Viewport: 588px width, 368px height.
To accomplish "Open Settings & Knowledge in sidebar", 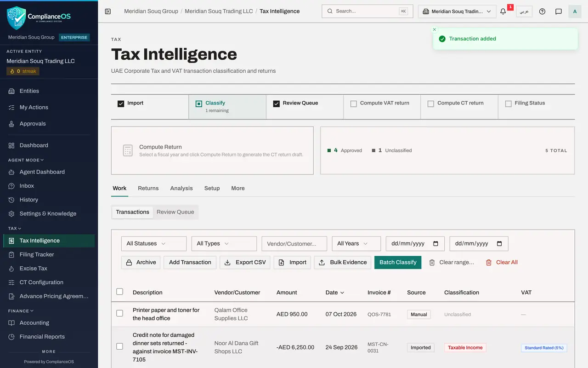I will [49, 213].
